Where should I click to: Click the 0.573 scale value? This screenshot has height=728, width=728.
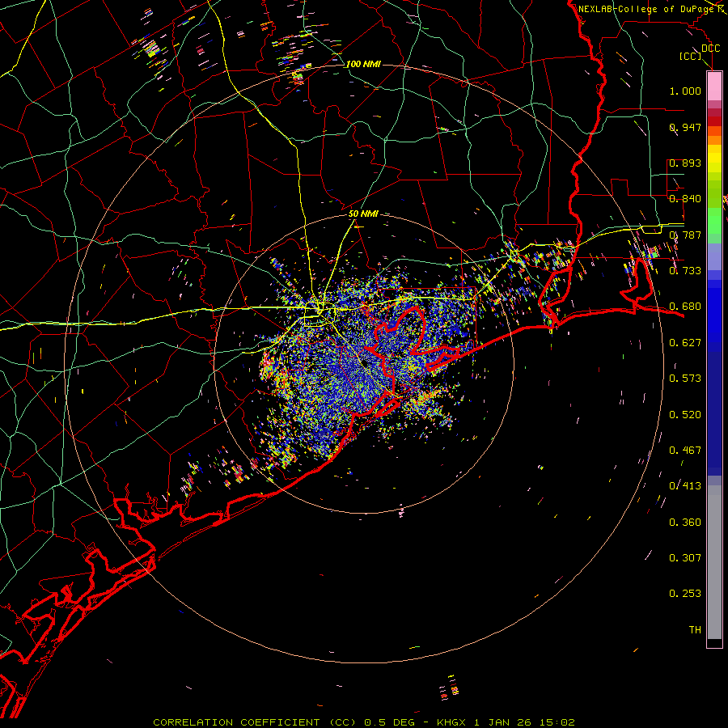tap(685, 379)
